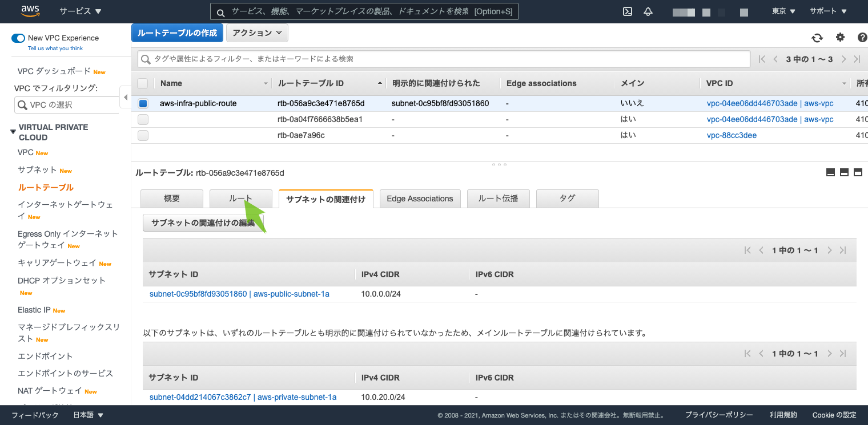Open aws-private-subnet-1a subnet link
Image resolution: width=868 pixels, height=425 pixels.
pyautogui.click(x=243, y=398)
